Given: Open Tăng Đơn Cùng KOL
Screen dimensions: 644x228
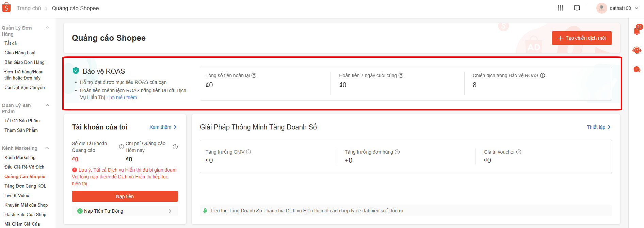Looking at the screenshot, I should (x=25, y=186).
